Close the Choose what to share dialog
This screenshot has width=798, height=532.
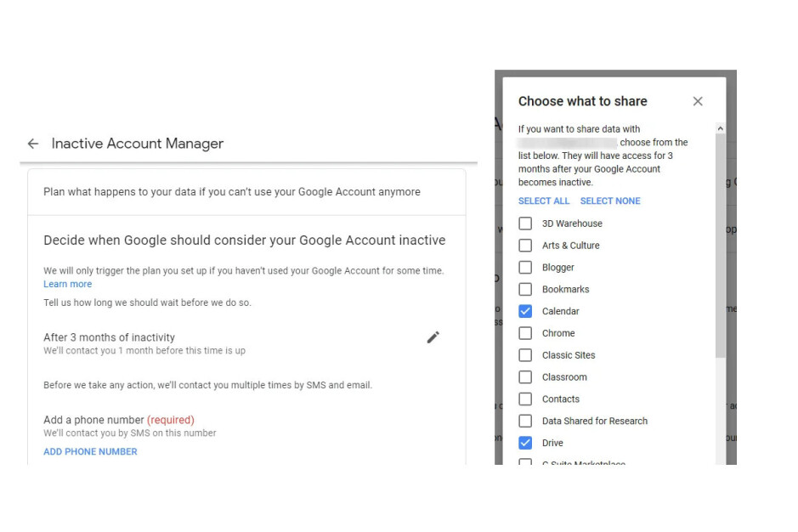click(698, 101)
